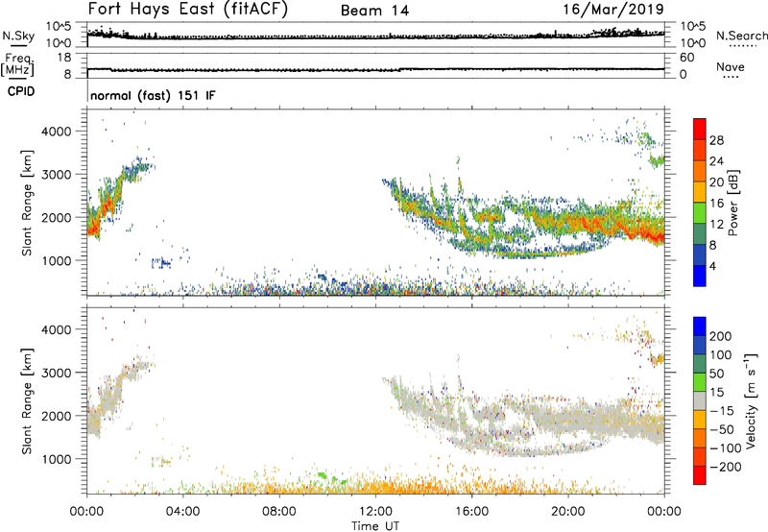Click the '4' tick on Power color bar
This screenshot has width=768, height=532.
tap(712, 266)
